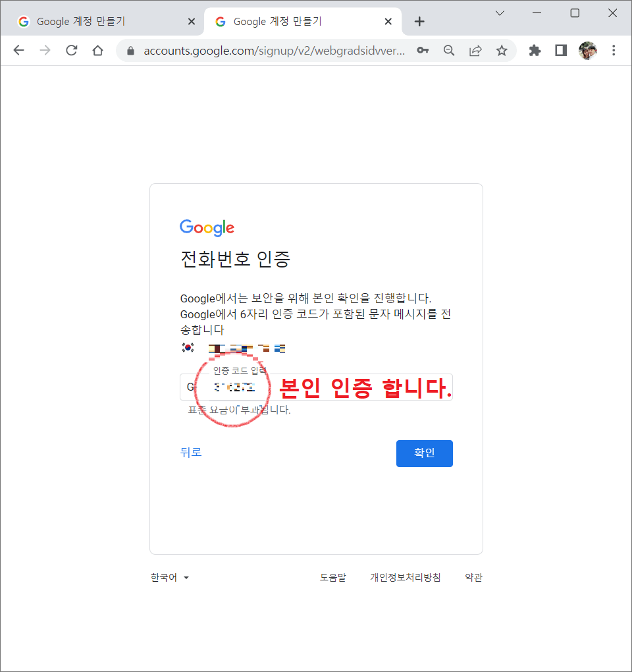The image size is (632, 672).
Task: Click the browser forward arrow
Action: (x=45, y=51)
